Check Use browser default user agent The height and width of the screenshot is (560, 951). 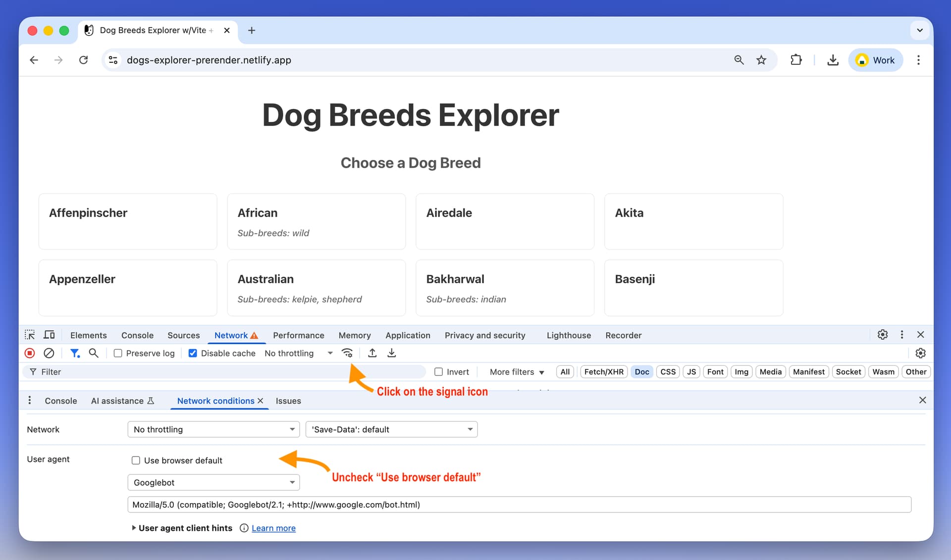[136, 460]
